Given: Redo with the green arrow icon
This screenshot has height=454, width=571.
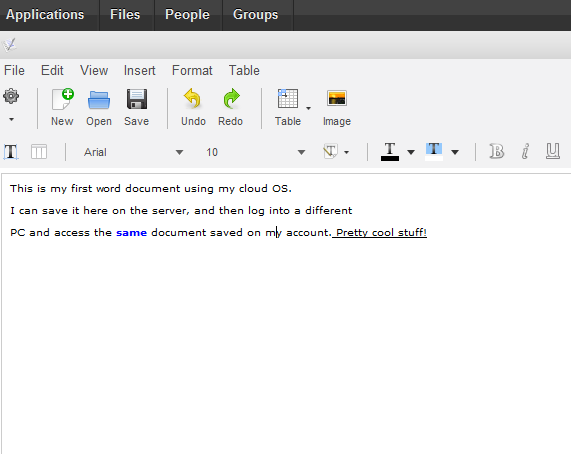Looking at the screenshot, I should pyautogui.click(x=231, y=99).
